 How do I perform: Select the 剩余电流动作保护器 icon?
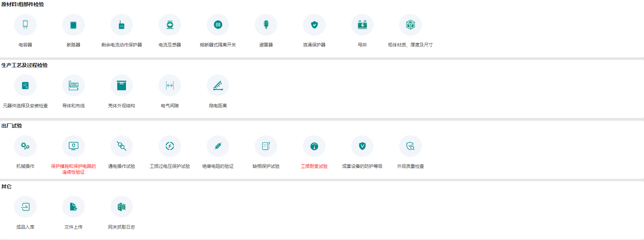tap(122, 25)
